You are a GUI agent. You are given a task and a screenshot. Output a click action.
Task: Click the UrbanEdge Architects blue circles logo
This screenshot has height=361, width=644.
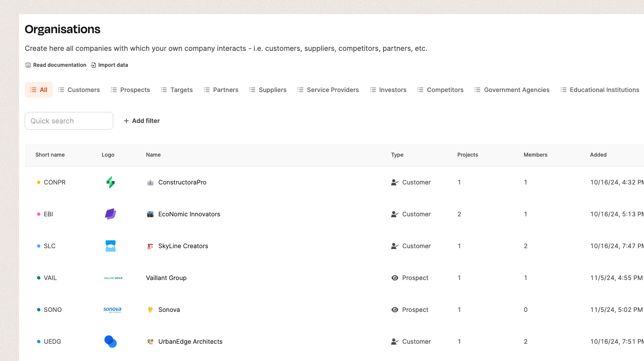click(x=111, y=342)
